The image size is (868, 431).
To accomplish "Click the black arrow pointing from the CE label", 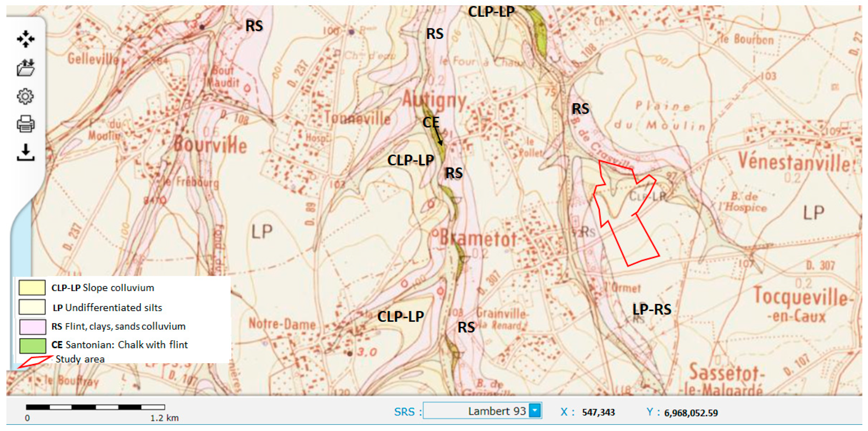I will (x=438, y=136).
